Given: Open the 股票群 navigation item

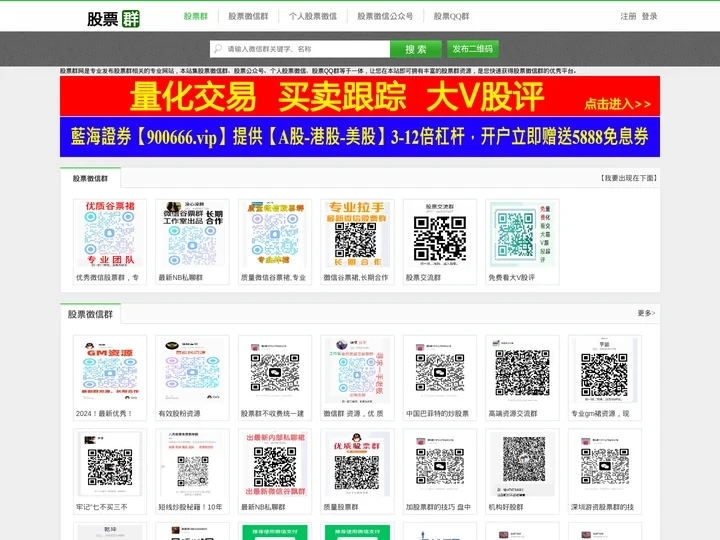Looking at the screenshot, I should click(196, 17).
